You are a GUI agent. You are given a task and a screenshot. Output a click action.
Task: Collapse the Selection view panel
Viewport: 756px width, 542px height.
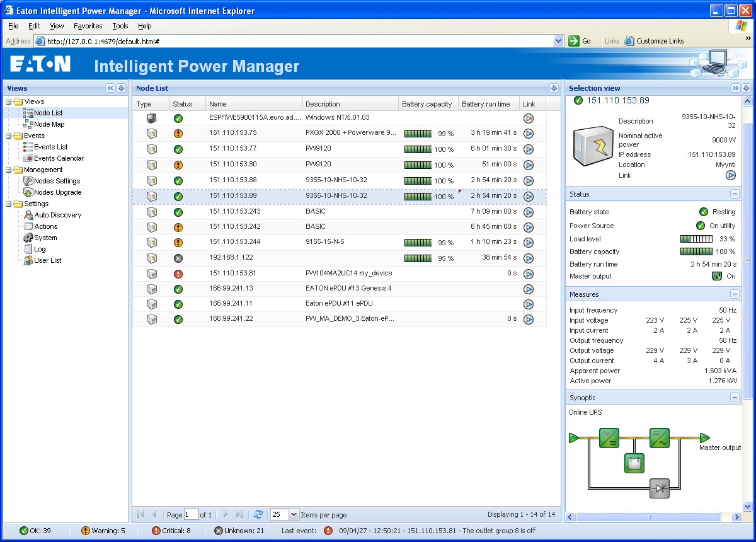735,88
